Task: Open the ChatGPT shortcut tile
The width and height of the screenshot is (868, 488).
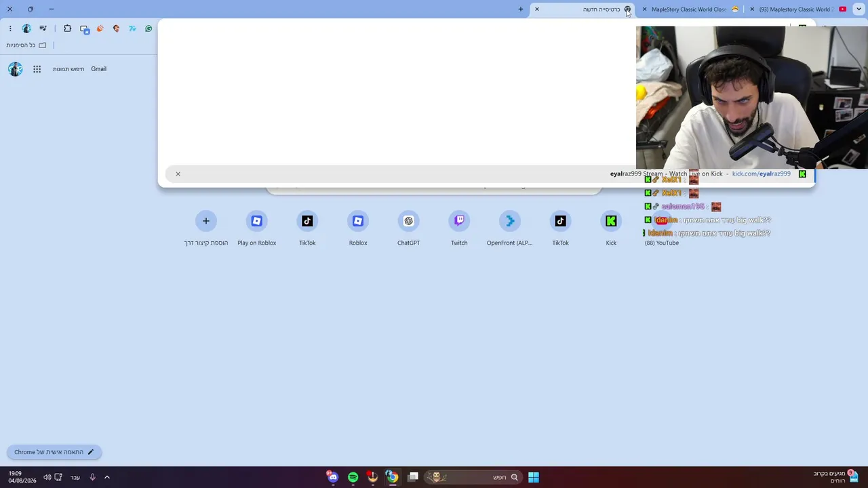Action: 408,229
